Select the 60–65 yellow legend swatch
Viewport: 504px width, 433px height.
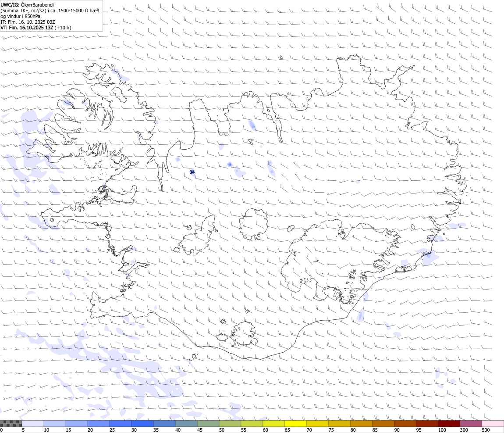(274, 423)
